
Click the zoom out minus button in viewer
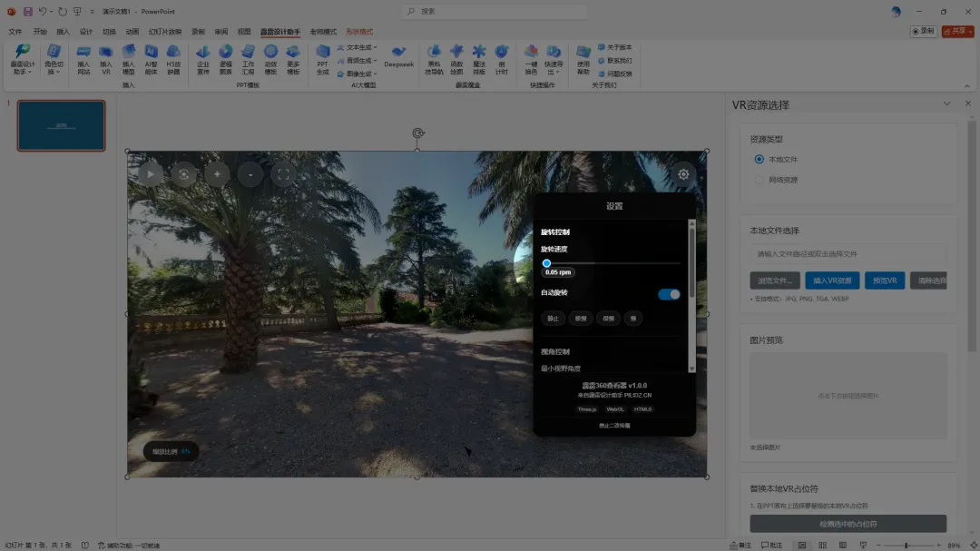(250, 173)
